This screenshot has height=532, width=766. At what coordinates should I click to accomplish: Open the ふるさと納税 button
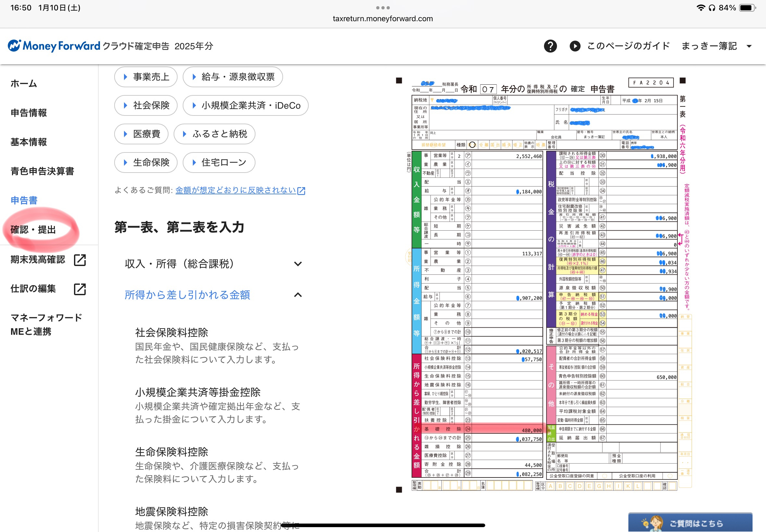(215, 134)
